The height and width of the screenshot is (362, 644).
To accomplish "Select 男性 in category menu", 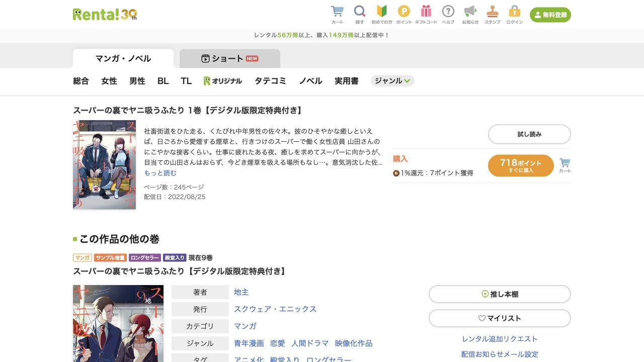I will 137,81.
